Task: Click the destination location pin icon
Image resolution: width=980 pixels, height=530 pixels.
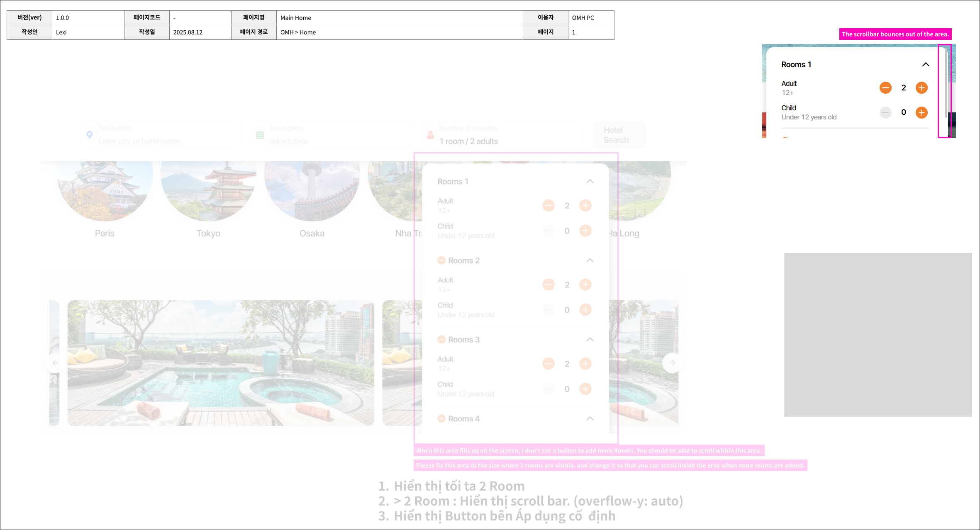Action: pyautogui.click(x=89, y=135)
